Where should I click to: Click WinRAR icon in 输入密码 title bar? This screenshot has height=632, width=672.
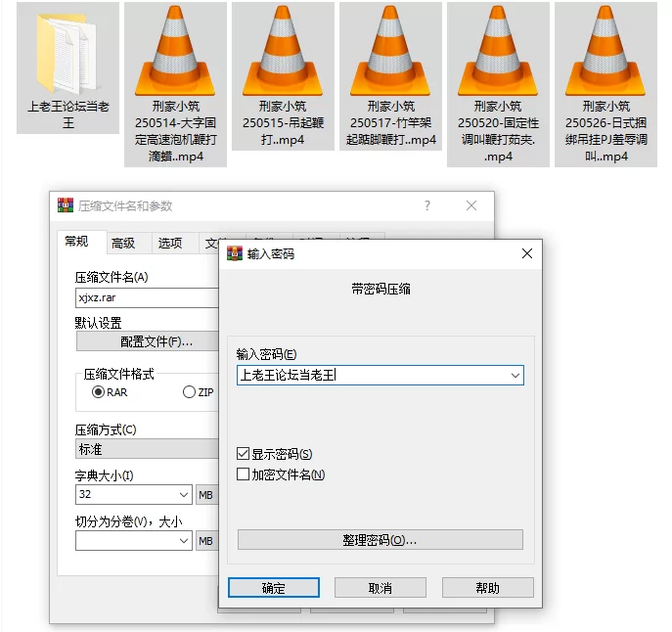click(235, 253)
